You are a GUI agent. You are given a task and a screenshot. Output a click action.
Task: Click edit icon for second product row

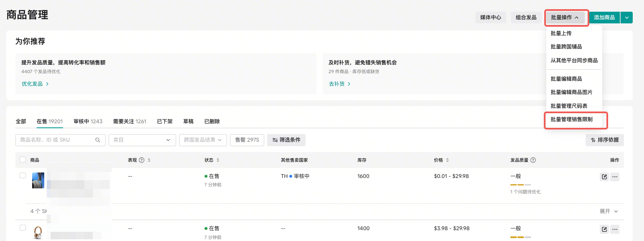[x=604, y=229]
